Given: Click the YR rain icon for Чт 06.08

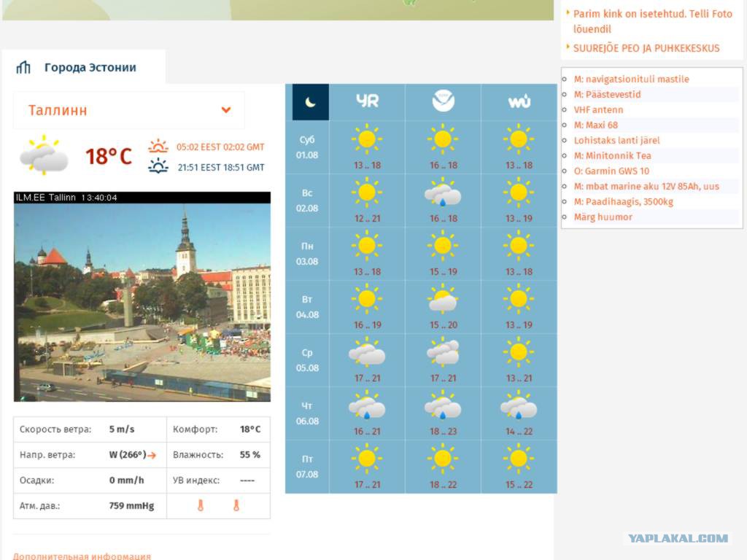Looking at the screenshot, I should point(367,405).
